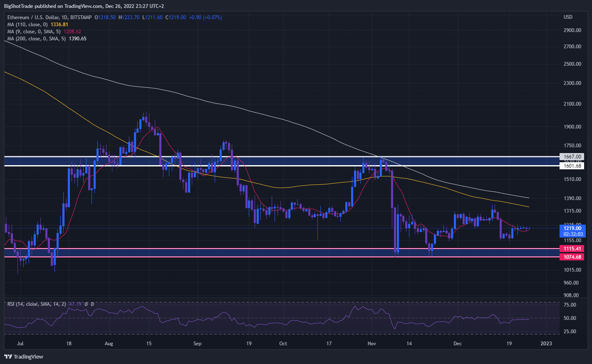Click the current price label 1219.00
The height and width of the screenshot is (364, 592).
tap(572, 228)
